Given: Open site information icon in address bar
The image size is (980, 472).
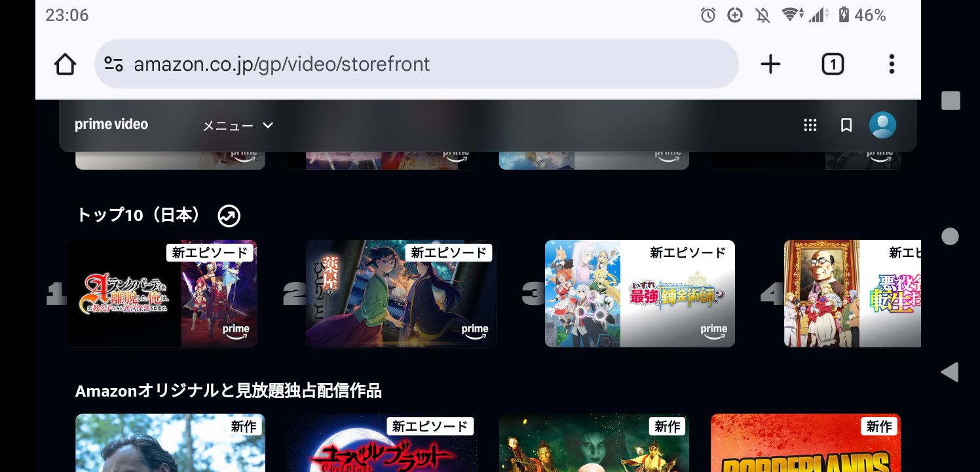Looking at the screenshot, I should 114,64.
